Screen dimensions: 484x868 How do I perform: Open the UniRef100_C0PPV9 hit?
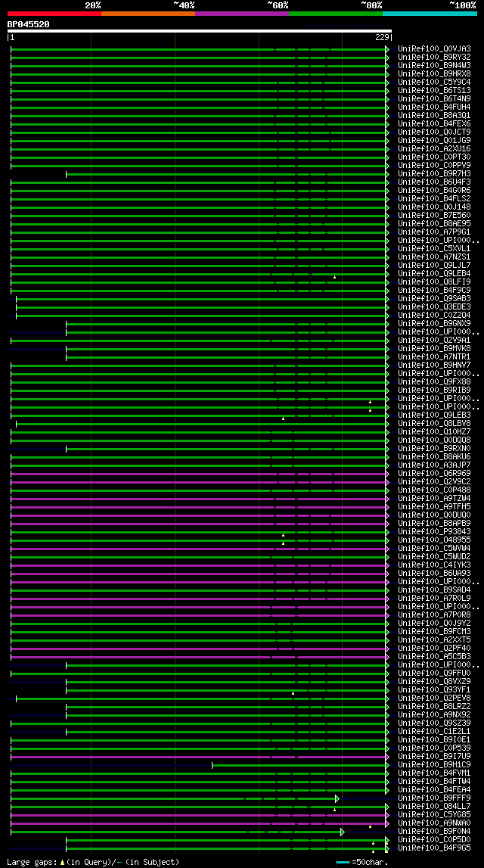434,165
